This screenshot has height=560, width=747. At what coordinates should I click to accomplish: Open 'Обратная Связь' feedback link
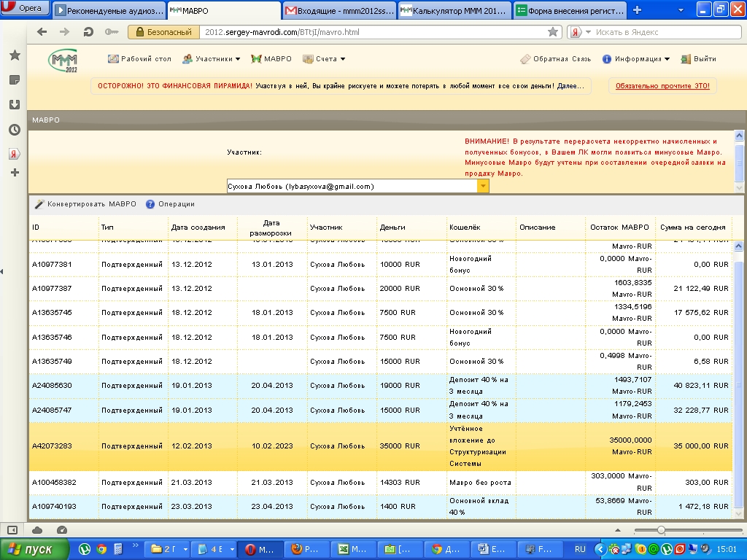(x=555, y=58)
